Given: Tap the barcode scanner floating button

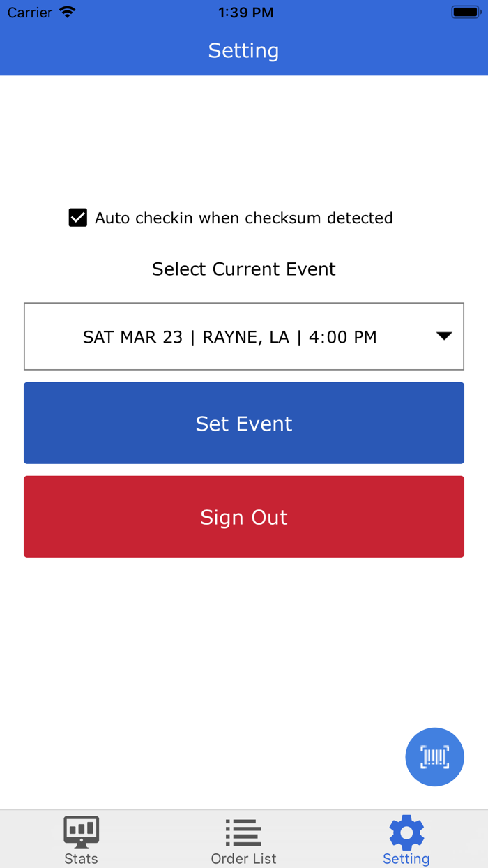Looking at the screenshot, I should [x=434, y=757].
